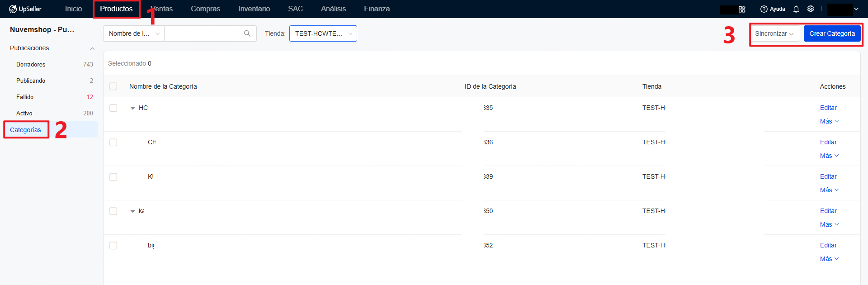Open the Sincronizar dropdown
Image resolution: width=868 pixels, height=285 pixels.
click(x=774, y=33)
